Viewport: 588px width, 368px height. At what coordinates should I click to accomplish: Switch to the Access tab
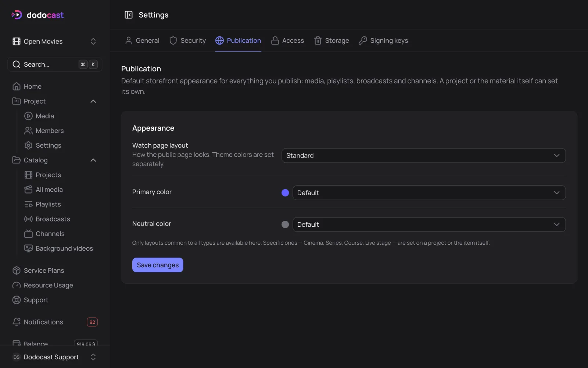[x=287, y=40]
